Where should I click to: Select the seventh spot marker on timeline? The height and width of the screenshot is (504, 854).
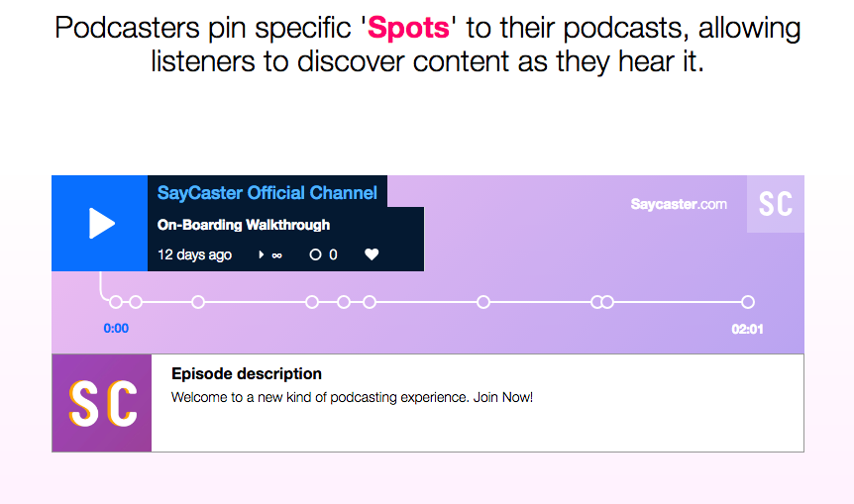tap(483, 302)
